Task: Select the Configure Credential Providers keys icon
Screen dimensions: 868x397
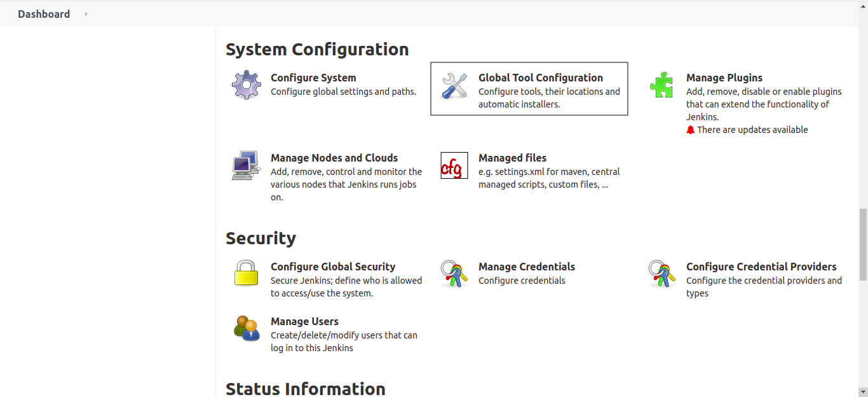Action: (x=661, y=274)
